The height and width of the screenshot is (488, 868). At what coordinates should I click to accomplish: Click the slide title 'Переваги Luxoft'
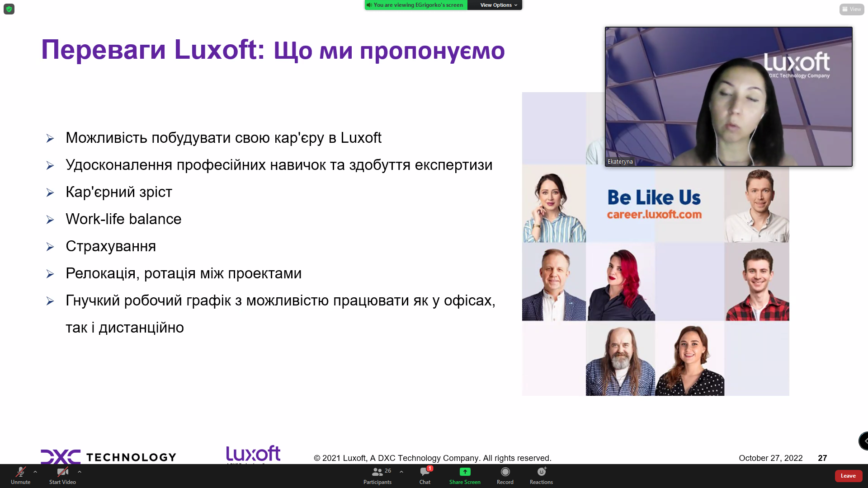coord(153,49)
